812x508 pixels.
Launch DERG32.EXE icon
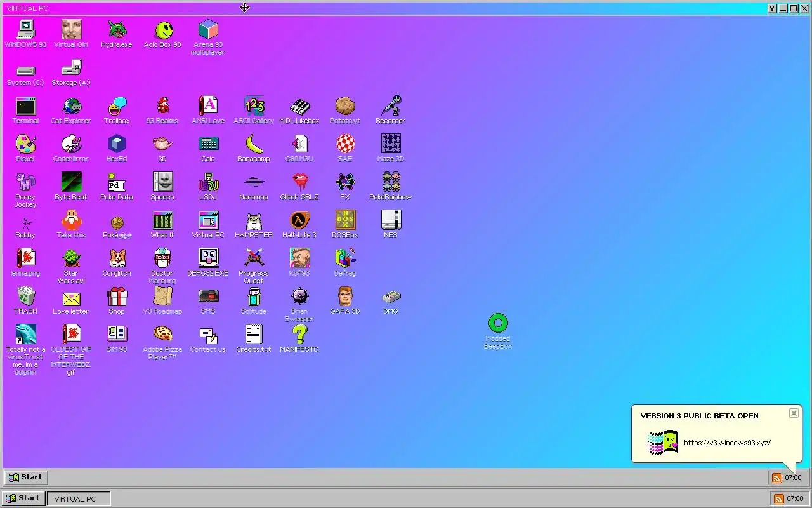[208, 263]
